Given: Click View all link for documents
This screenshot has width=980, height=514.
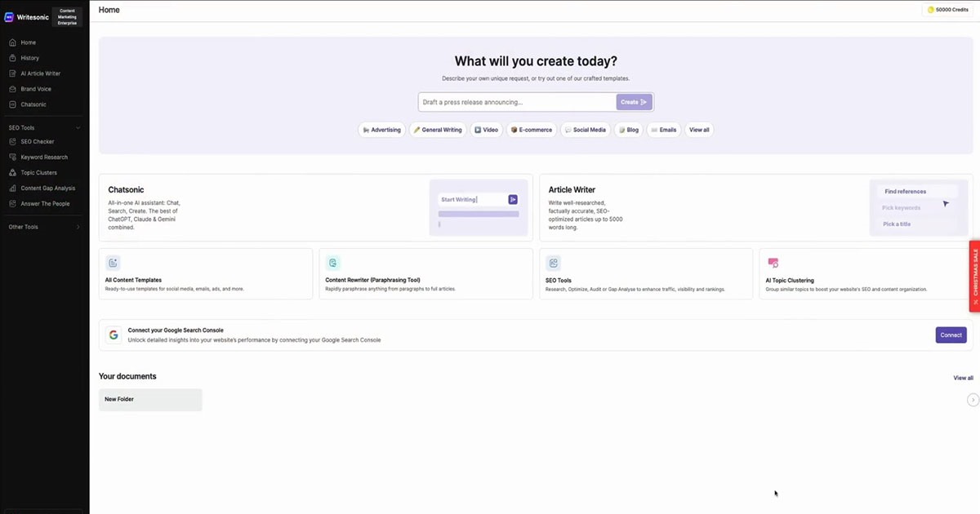Looking at the screenshot, I should pyautogui.click(x=963, y=378).
